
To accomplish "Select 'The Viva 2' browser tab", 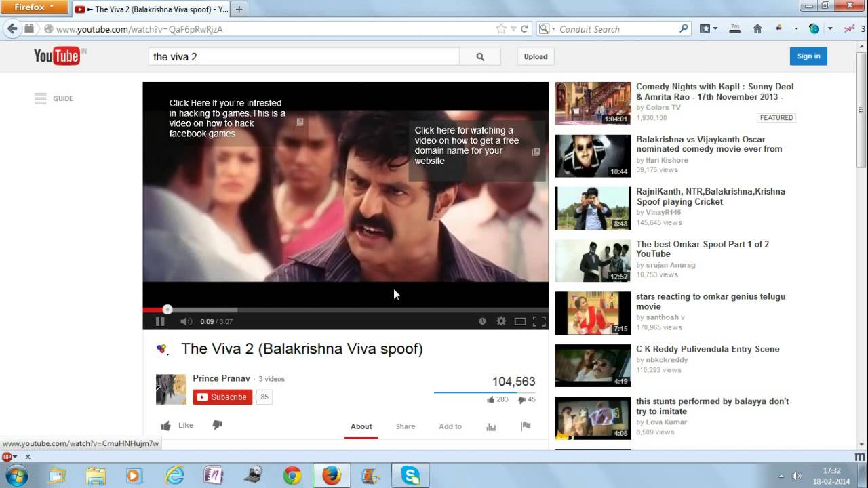I will tap(151, 9).
